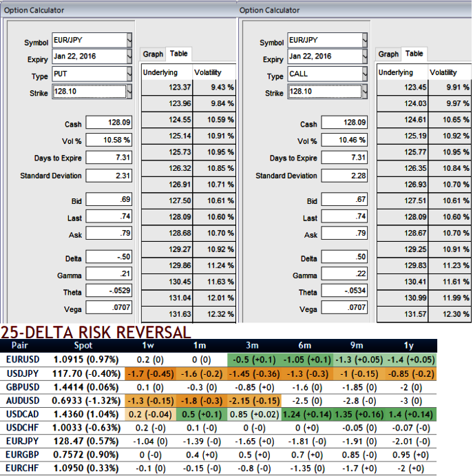The image size is (473, 476).
Task: Switch to the Graph tab in the CALL calculator
Action: (x=388, y=54)
